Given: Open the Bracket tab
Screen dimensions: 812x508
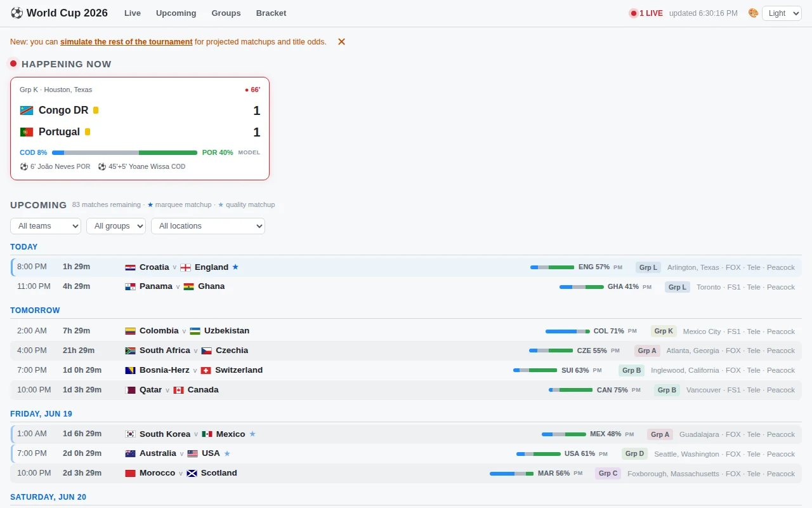Looking at the screenshot, I should [x=271, y=13].
